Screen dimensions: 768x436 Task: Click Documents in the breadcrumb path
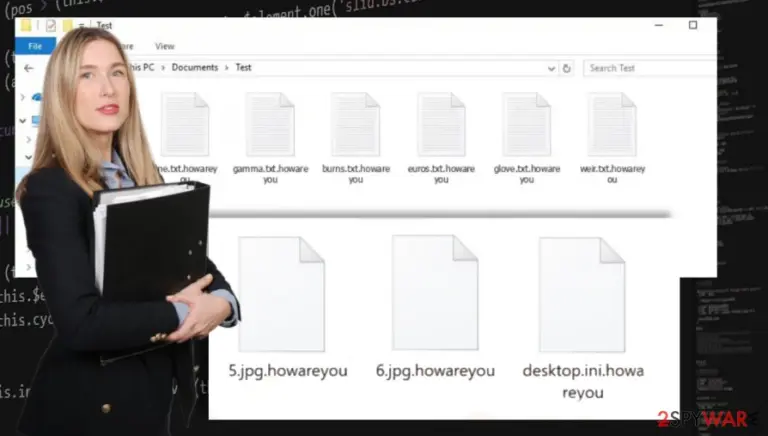coord(194,68)
